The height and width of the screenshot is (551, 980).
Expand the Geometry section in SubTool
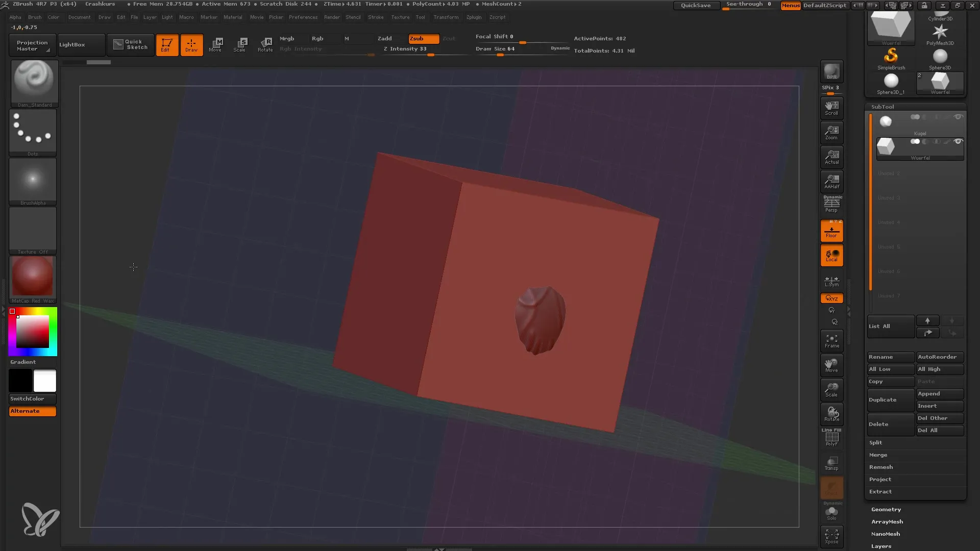(x=887, y=509)
